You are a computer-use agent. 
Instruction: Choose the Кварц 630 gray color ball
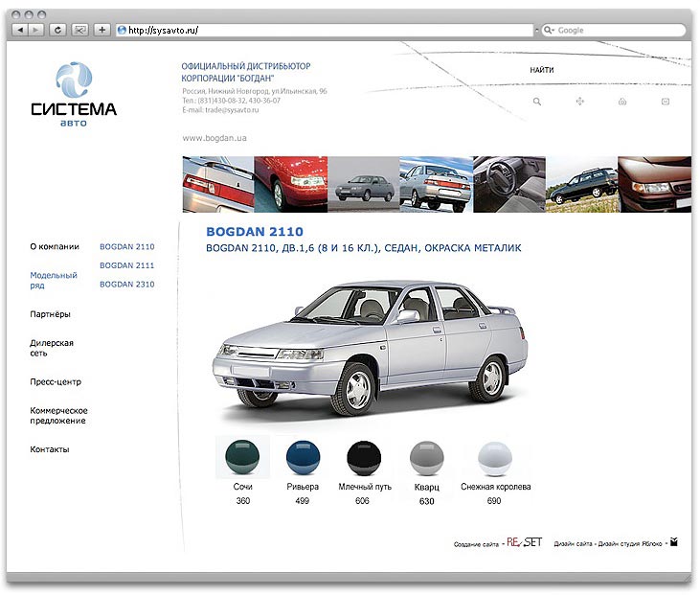tap(427, 458)
